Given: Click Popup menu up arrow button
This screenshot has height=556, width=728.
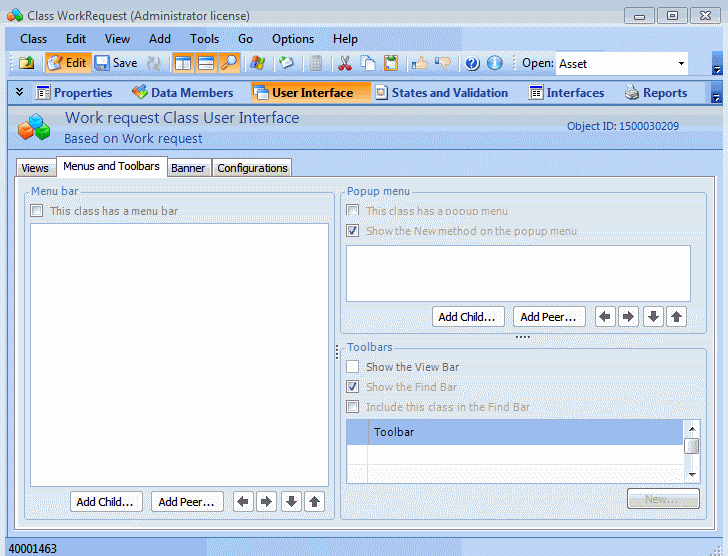Looking at the screenshot, I should pos(676,317).
